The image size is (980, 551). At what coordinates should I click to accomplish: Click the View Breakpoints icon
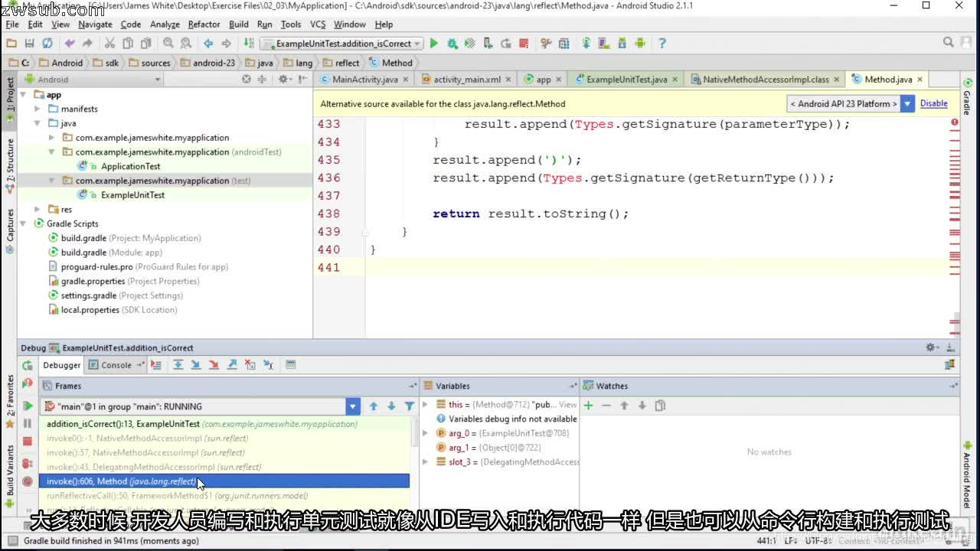tap(28, 463)
